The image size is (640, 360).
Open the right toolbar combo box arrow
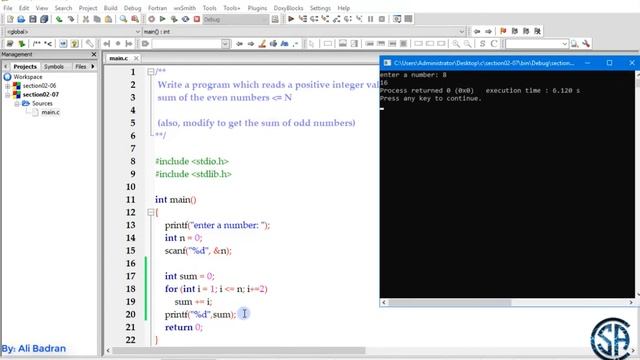(x=564, y=44)
